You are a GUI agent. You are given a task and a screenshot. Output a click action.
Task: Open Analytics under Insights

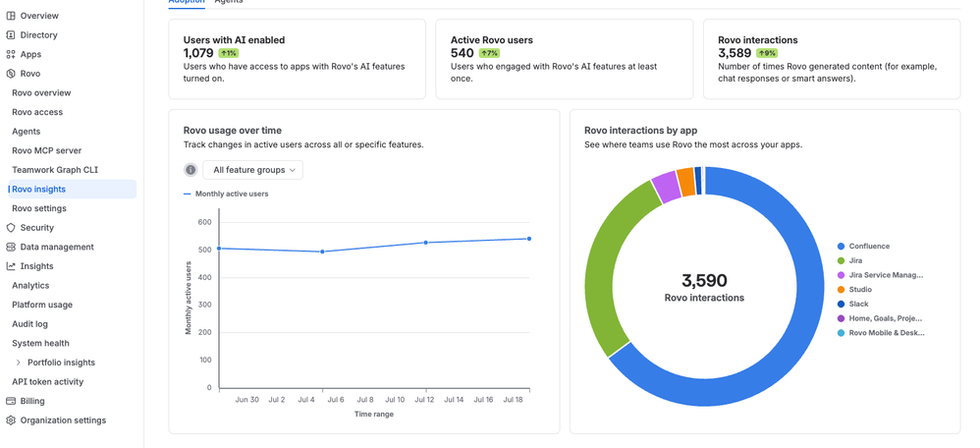(x=30, y=285)
